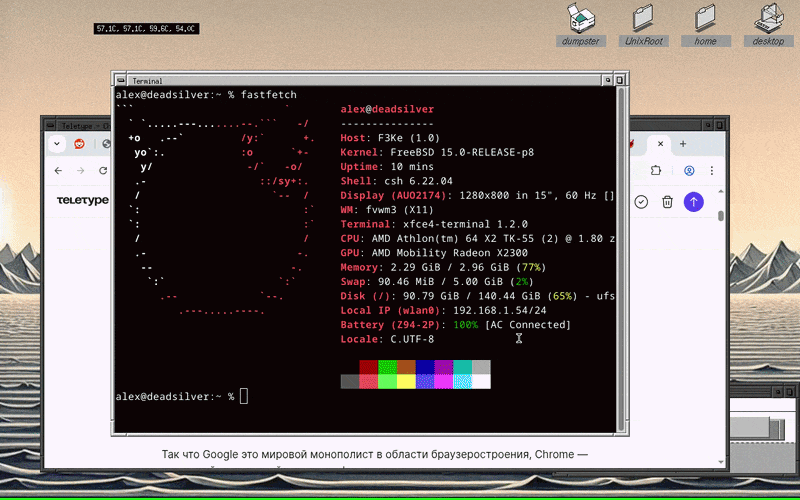Viewport: 800px width, 500px height.
Task: Click the 'fastfetch' command text
Action: click(x=268, y=95)
